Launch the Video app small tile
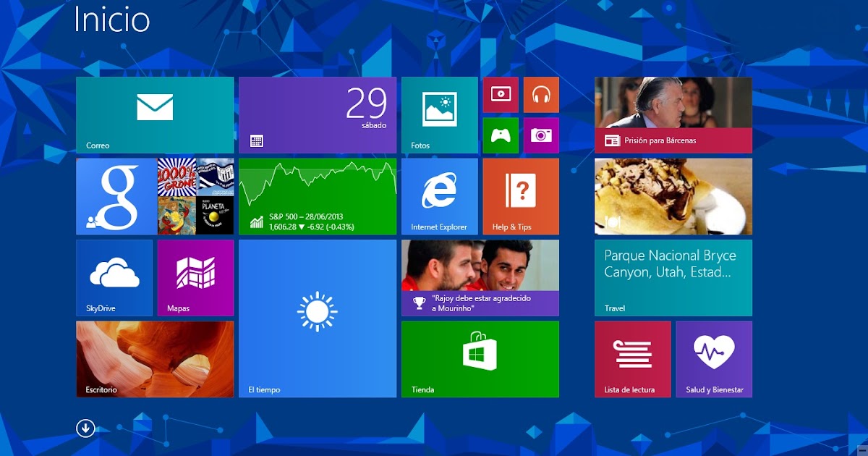 pos(501,95)
